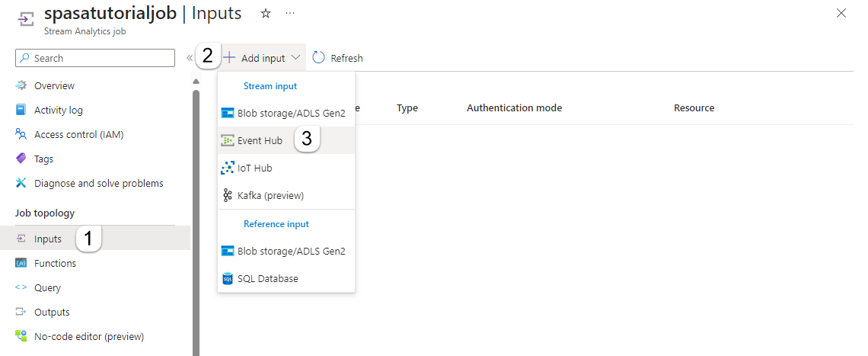Screen dimensions: 868x356
Task: Collapse the sidebar with the double chevron
Action: coord(190,58)
